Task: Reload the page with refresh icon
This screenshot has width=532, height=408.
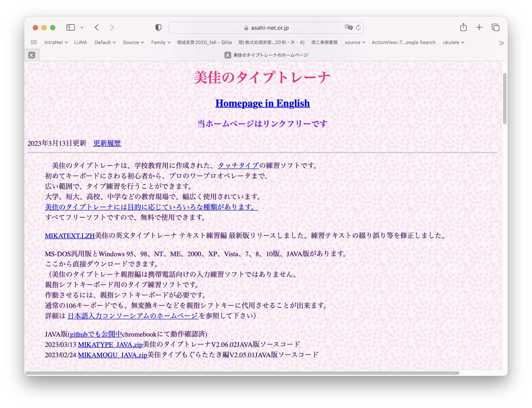Action: tap(358, 27)
